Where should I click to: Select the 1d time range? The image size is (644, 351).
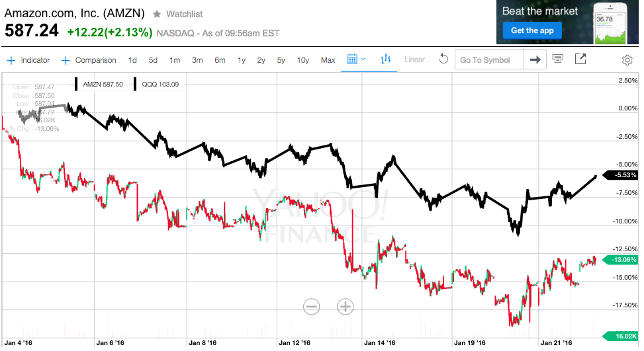pyautogui.click(x=132, y=60)
